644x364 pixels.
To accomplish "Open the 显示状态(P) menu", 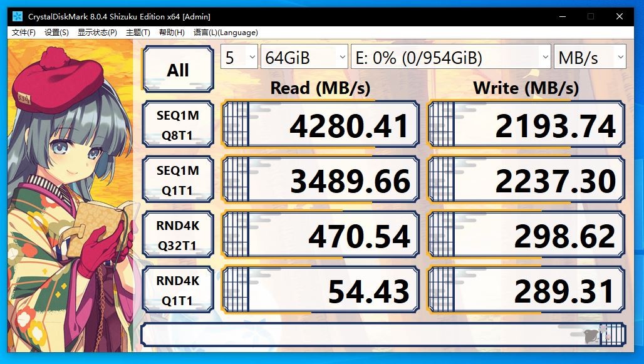I will [x=97, y=33].
